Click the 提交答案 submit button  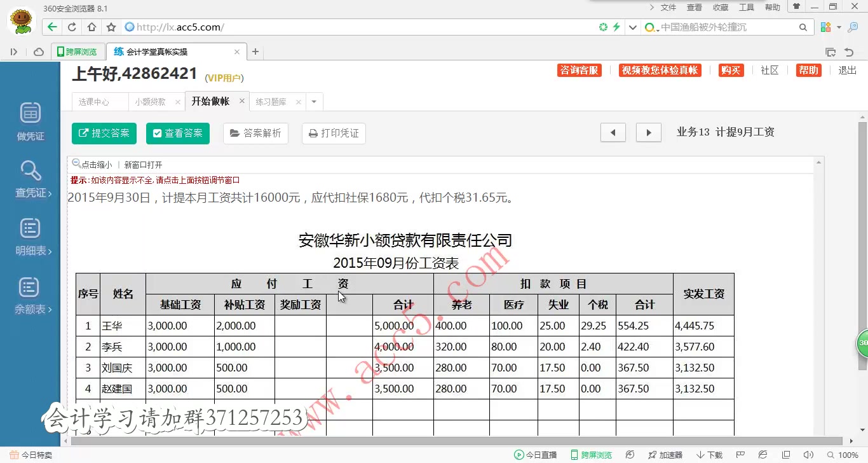pyautogui.click(x=104, y=134)
